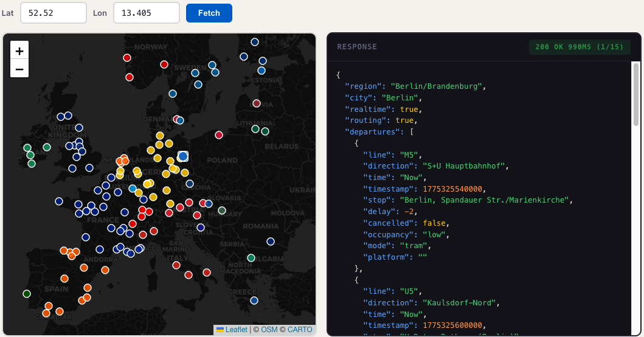Image resolution: width=644 pixels, height=337 pixels.
Task: Click the timestamp value 1775325600000
Action: coord(452,325)
